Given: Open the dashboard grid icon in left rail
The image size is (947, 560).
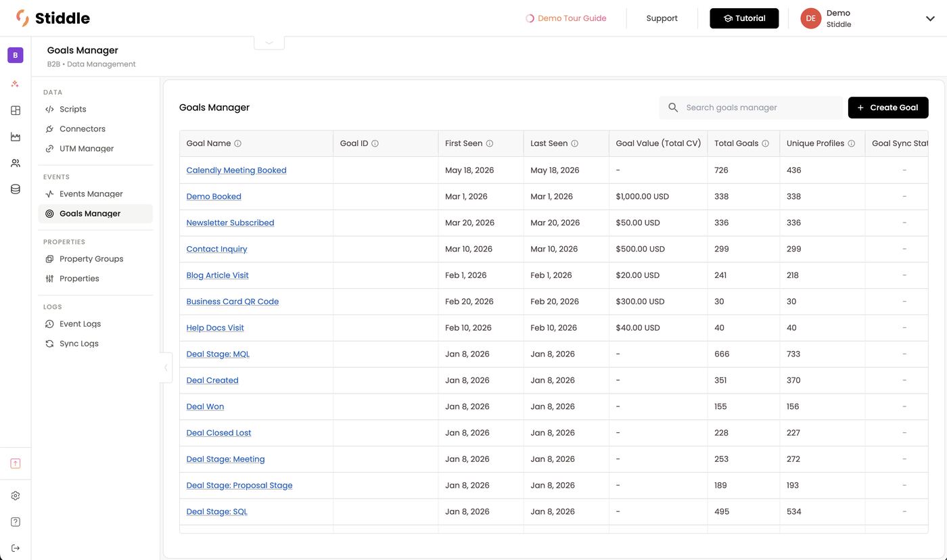Looking at the screenshot, I should tap(16, 110).
